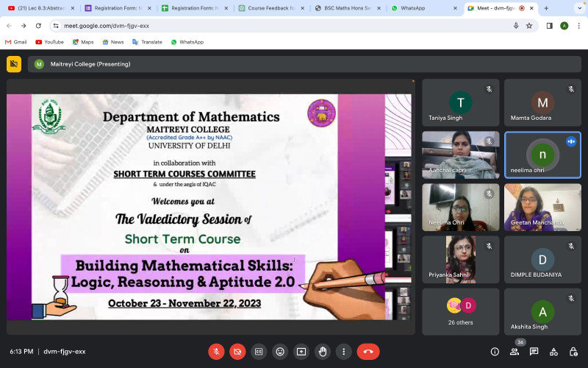Click the dvm-fjgv-exx meeting code text
588x368 pixels.
coord(65,352)
